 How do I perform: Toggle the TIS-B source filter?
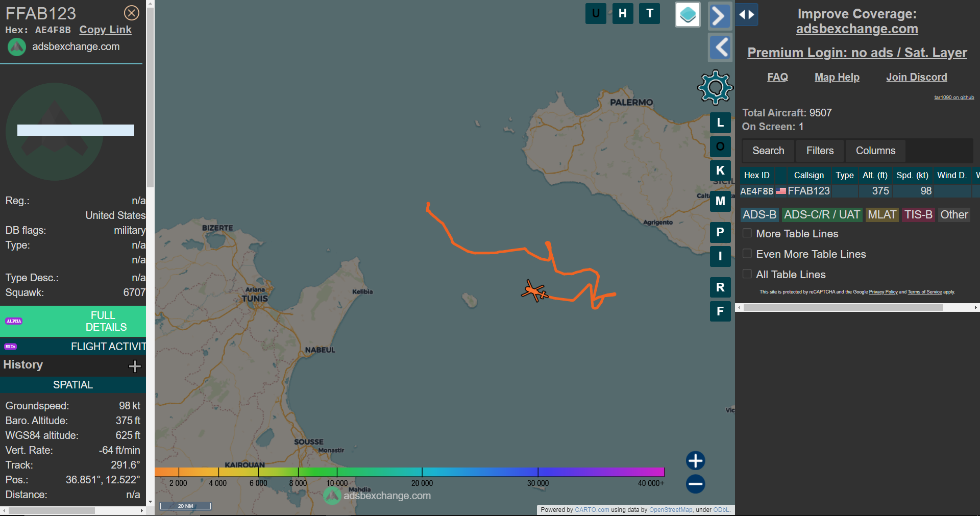pyautogui.click(x=918, y=215)
